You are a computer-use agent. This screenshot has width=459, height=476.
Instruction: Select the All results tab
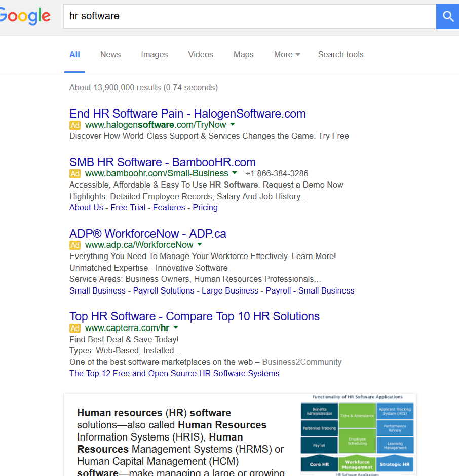[74, 55]
